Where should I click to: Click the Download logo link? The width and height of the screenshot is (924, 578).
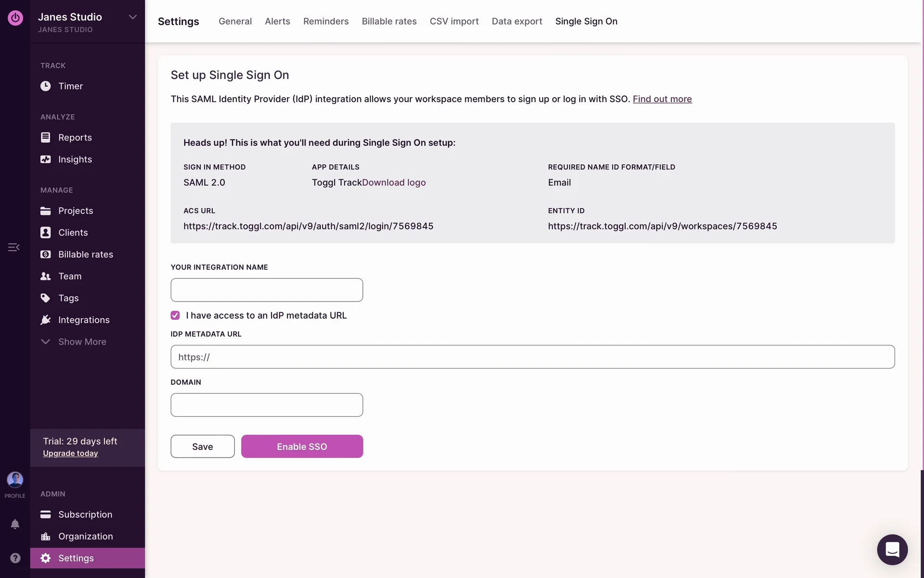pos(394,183)
